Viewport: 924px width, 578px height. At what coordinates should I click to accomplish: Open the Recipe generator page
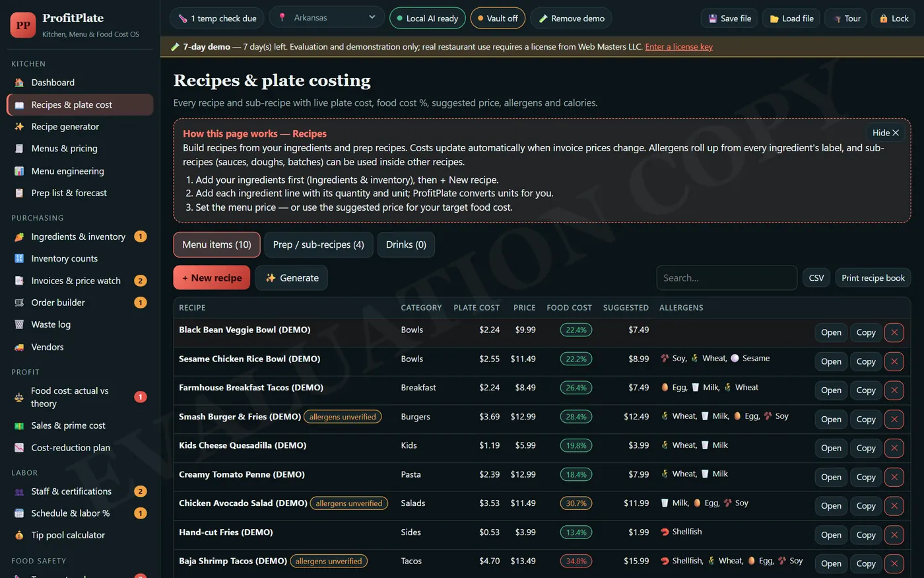(x=80, y=127)
